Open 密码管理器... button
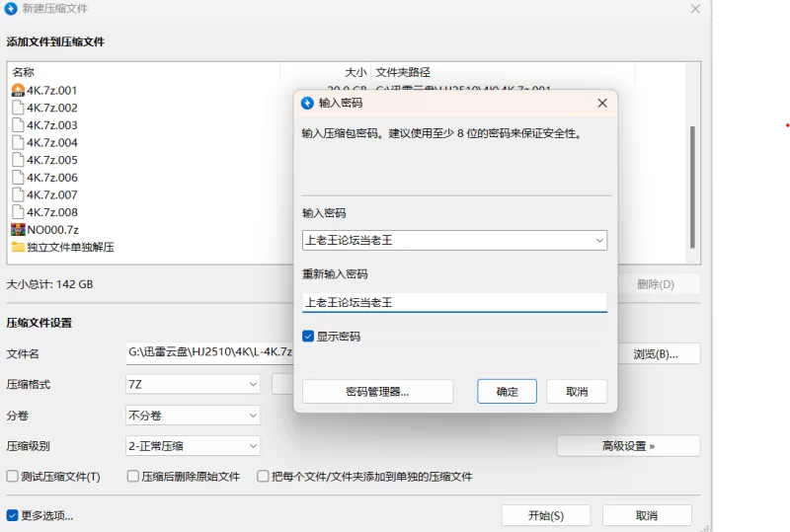The height and width of the screenshot is (532, 790). click(377, 392)
